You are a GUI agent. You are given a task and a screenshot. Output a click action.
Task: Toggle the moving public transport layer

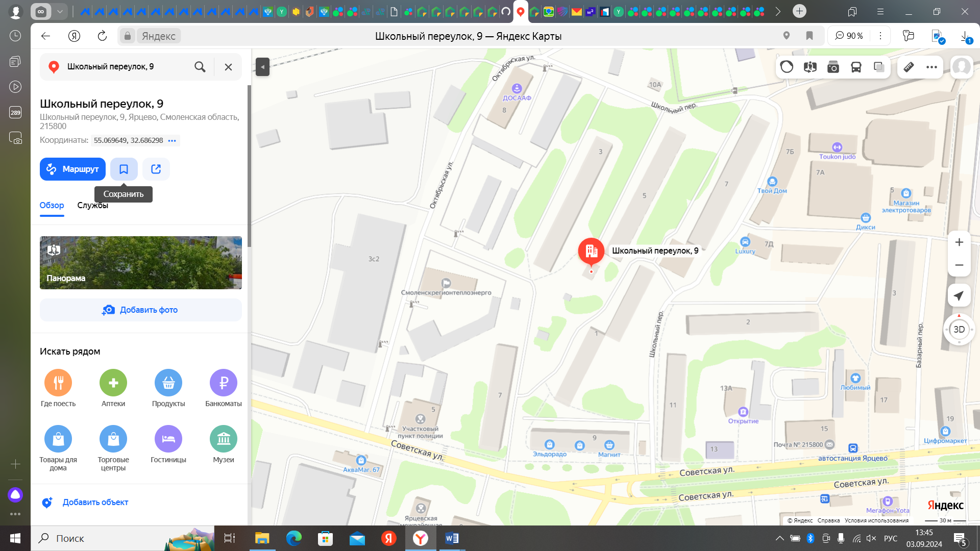click(856, 67)
